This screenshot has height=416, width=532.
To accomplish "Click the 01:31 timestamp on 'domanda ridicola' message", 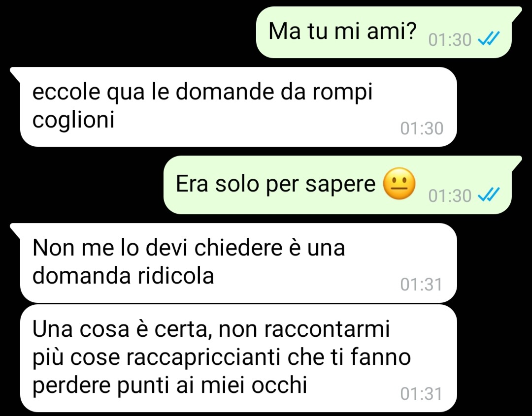I will [421, 284].
